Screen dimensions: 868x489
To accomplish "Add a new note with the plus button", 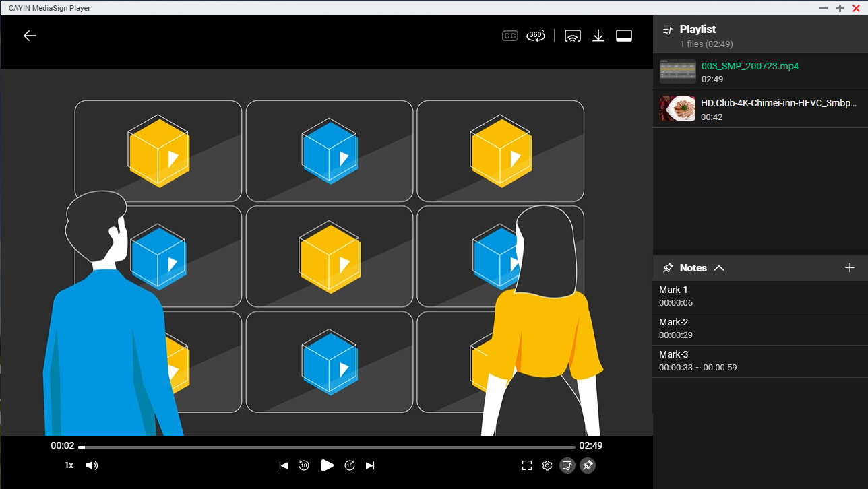I will click(849, 267).
